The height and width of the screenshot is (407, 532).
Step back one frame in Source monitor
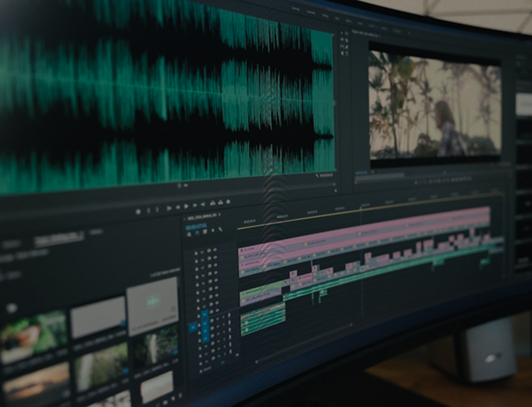coord(178,207)
